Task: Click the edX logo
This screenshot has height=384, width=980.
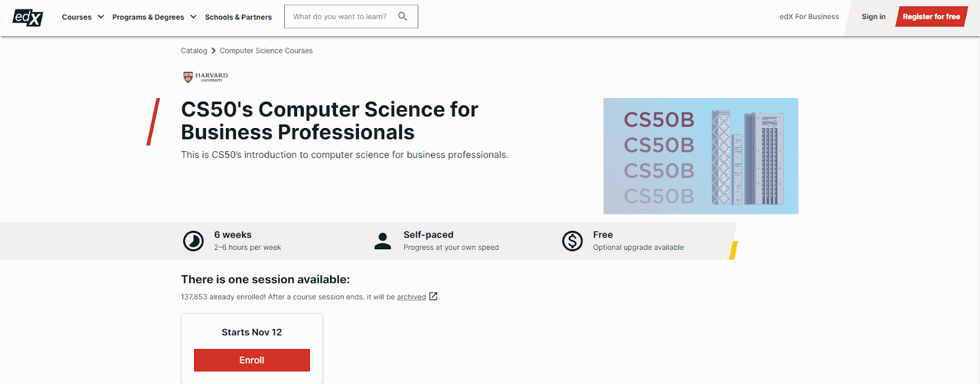Action: pyautogui.click(x=27, y=17)
